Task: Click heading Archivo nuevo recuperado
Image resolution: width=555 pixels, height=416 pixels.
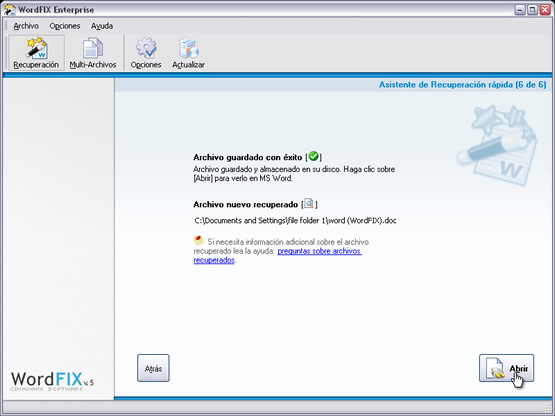Action: click(x=246, y=205)
